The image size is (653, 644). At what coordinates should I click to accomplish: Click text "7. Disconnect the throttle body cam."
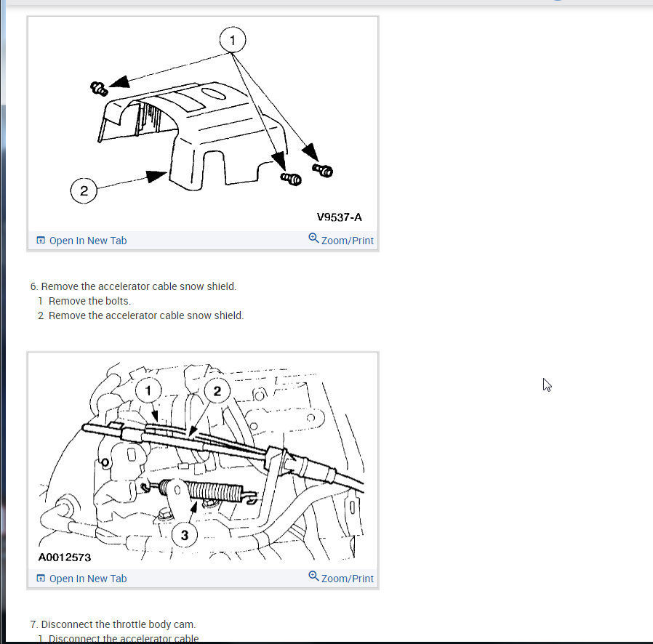[113, 624]
